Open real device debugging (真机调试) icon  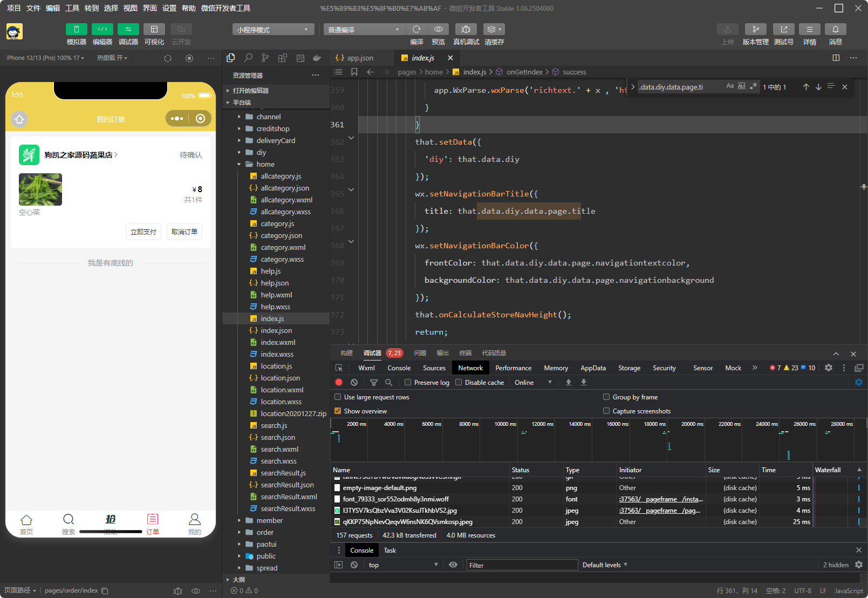[466, 29]
